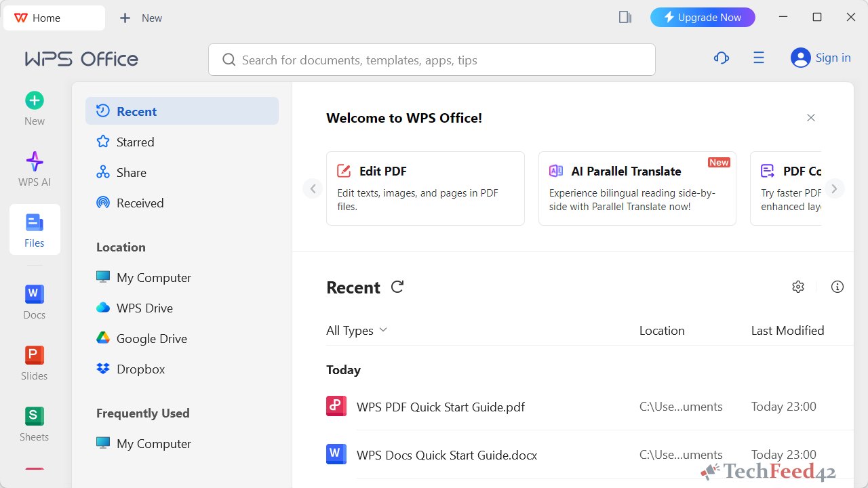Click the search box for documents and templates
This screenshot has height=488, width=868.
pyautogui.click(x=432, y=60)
